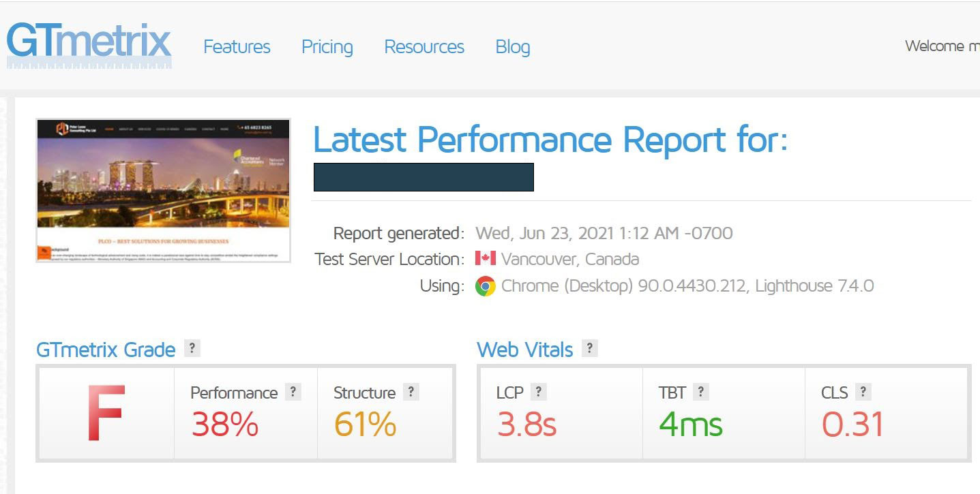The width and height of the screenshot is (980, 494).
Task: Click the Report generated label
Action: click(x=398, y=234)
